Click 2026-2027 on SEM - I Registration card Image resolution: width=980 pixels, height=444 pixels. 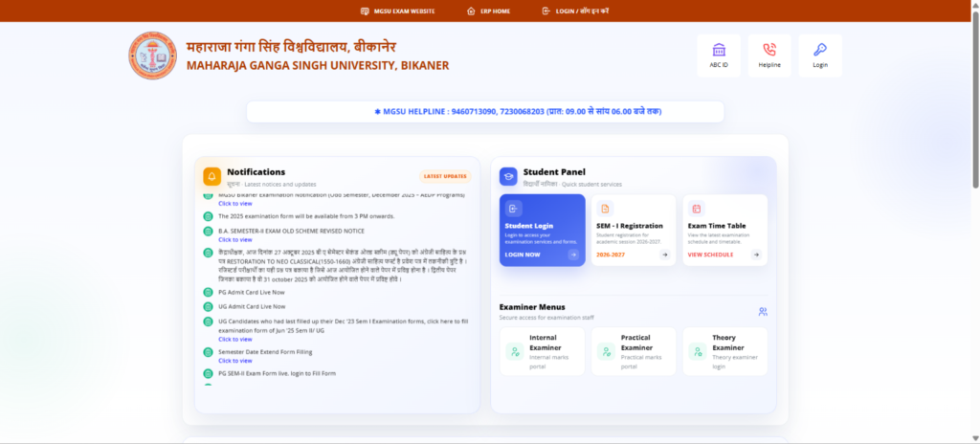pyautogui.click(x=611, y=255)
